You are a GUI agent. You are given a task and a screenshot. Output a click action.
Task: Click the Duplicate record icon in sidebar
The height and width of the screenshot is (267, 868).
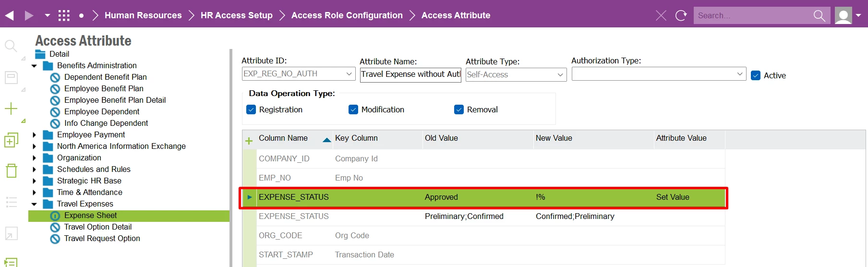(11, 140)
